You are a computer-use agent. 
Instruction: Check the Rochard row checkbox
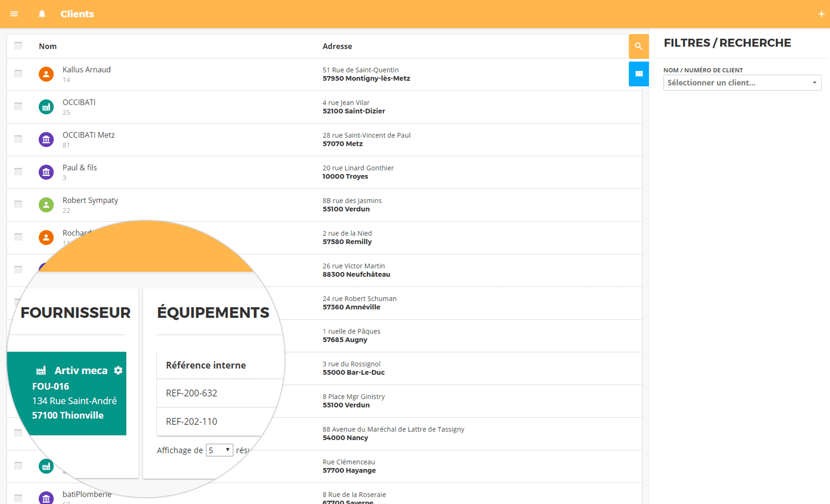pyautogui.click(x=18, y=237)
